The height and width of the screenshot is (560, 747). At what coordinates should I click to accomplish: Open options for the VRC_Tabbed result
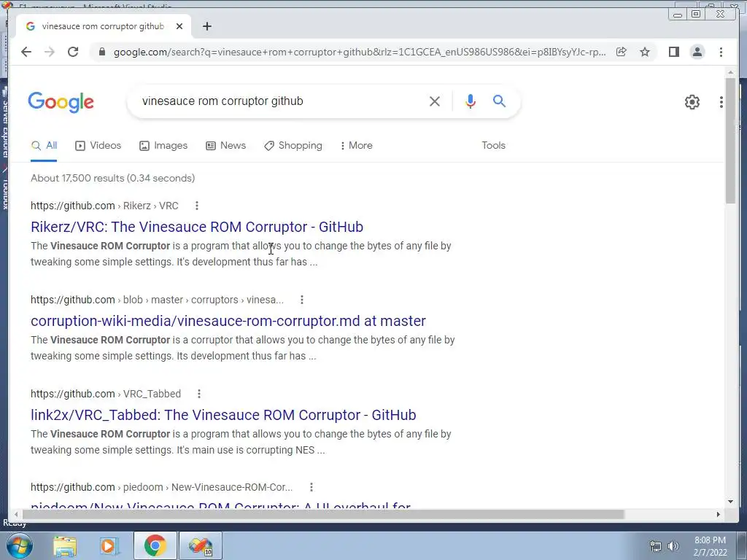[x=199, y=394]
